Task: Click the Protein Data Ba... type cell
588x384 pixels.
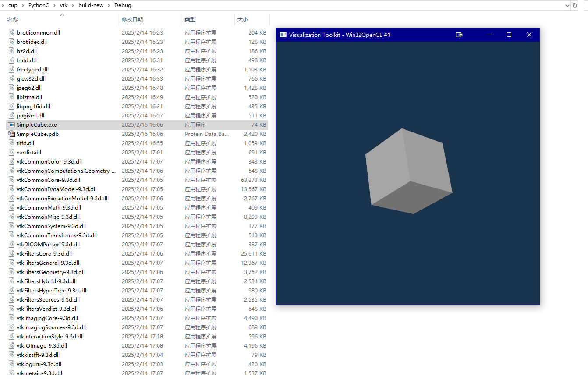Action: tap(207, 134)
